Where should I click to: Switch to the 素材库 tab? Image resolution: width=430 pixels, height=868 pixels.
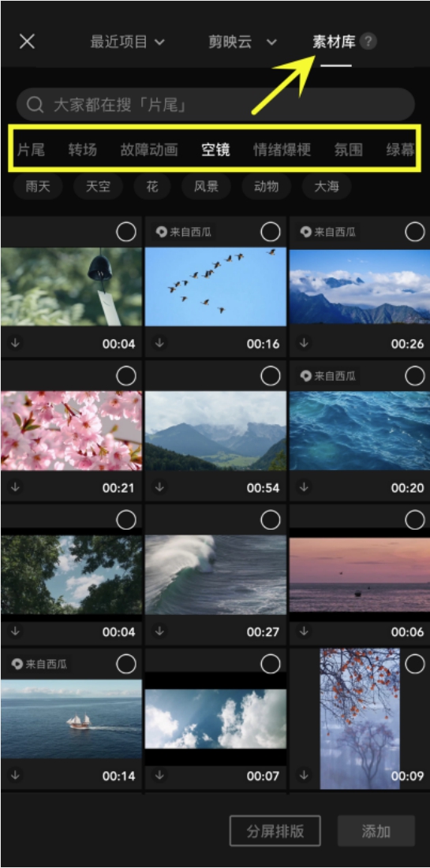(334, 42)
